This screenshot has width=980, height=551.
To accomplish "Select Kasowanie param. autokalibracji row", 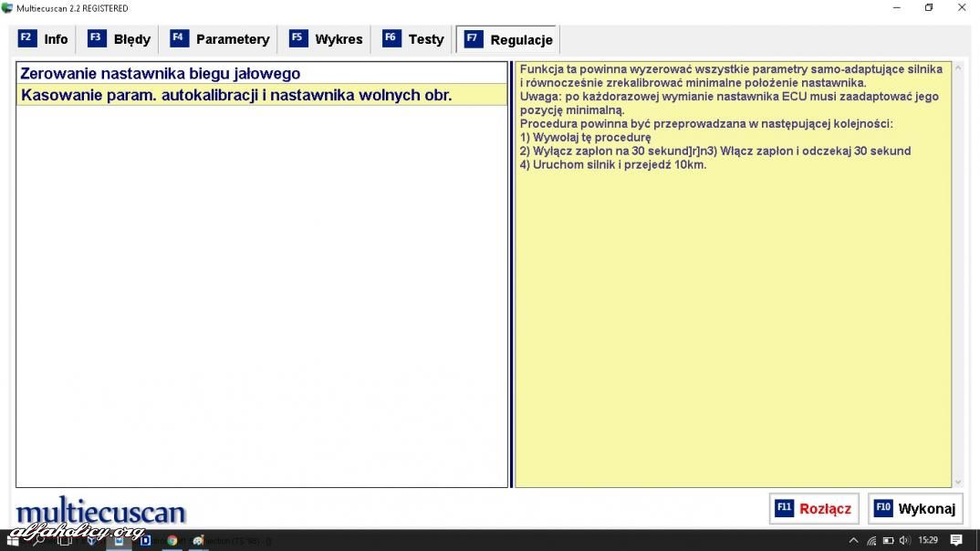I will [x=261, y=95].
